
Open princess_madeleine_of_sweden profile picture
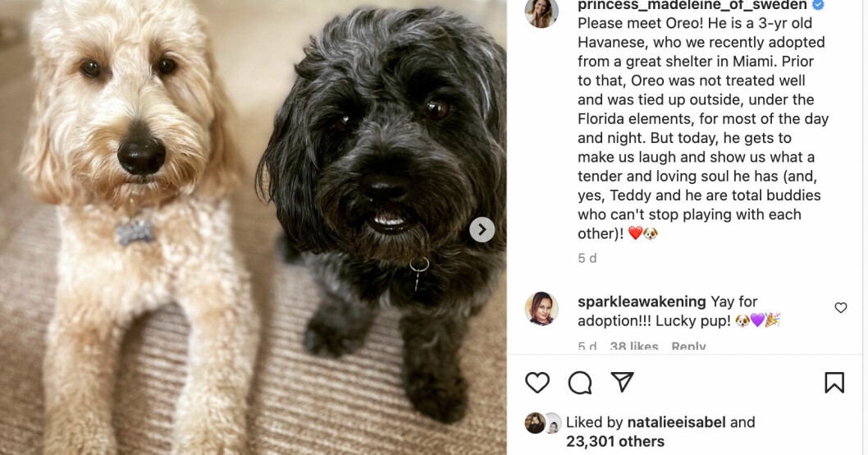pyautogui.click(x=541, y=12)
